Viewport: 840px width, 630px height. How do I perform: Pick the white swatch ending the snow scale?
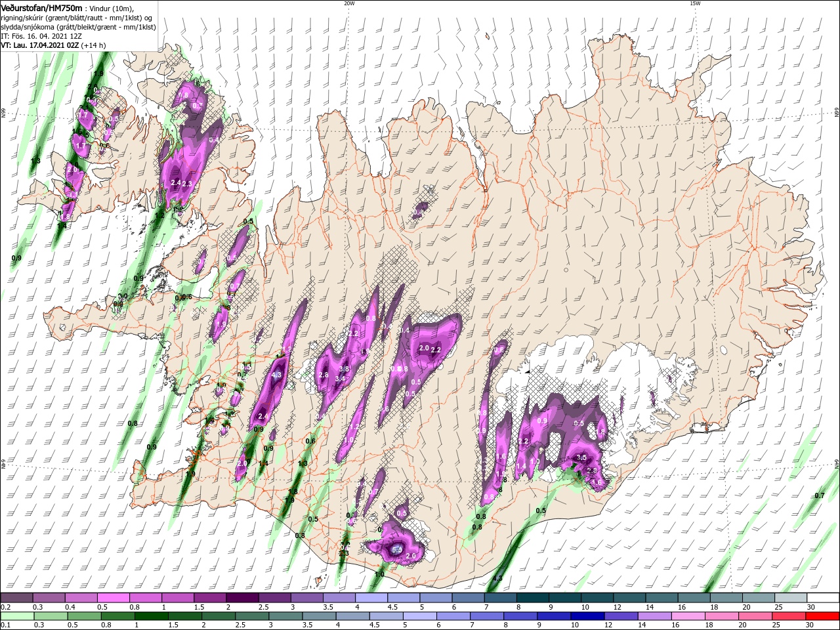point(822,598)
